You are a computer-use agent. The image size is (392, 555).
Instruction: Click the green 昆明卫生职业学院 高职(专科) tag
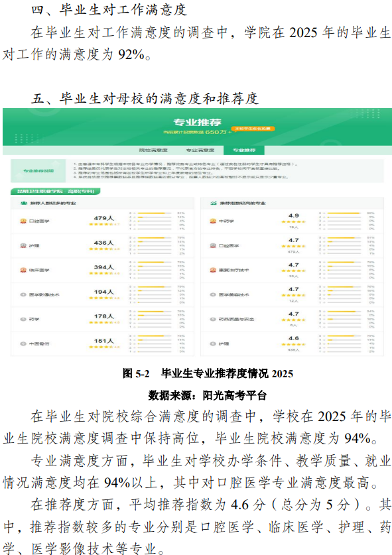pos(56,191)
